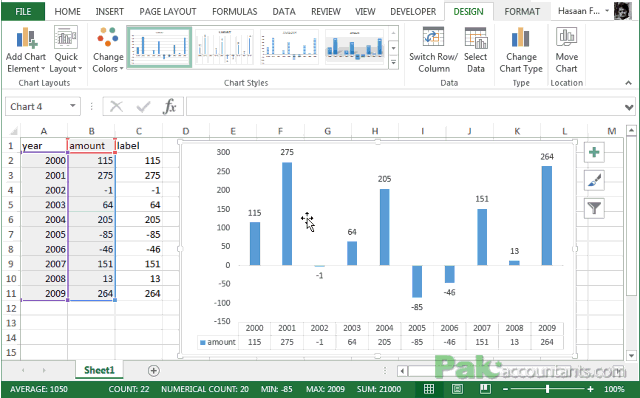Open the VIEW tab
The height and width of the screenshot is (398, 640).
point(365,11)
